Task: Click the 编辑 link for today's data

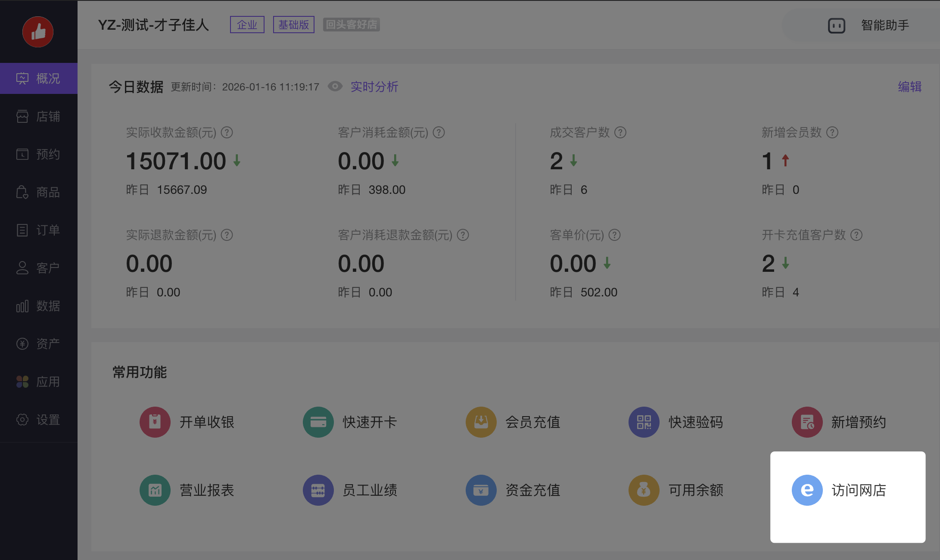Action: (x=909, y=87)
